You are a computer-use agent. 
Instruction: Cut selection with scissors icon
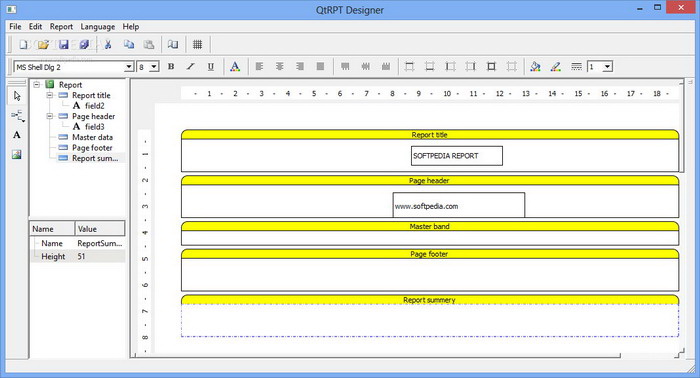pos(108,44)
